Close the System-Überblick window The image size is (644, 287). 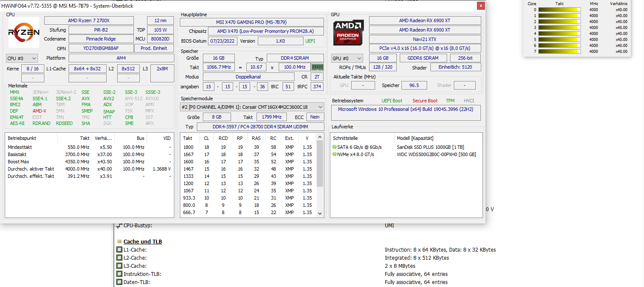[x=481, y=6]
